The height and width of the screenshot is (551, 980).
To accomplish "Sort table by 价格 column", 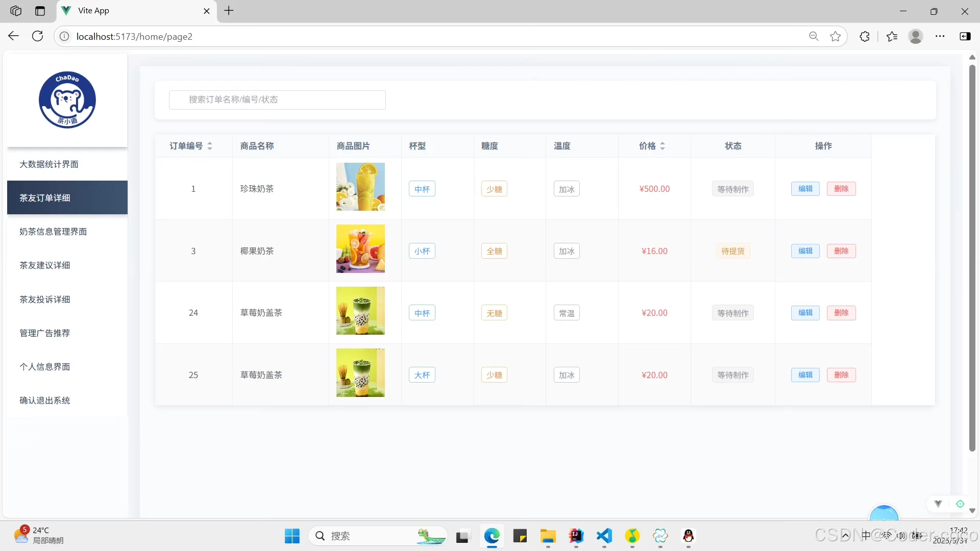I will click(x=662, y=146).
